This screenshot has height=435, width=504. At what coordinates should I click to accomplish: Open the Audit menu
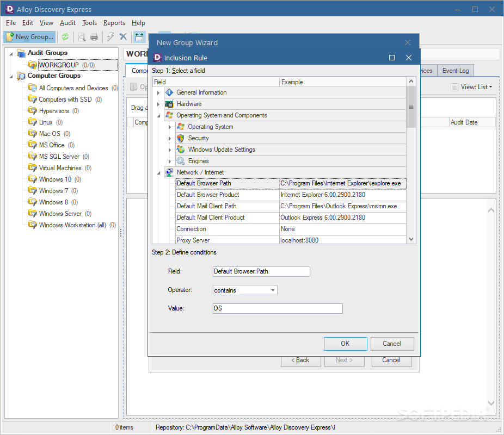[x=67, y=23]
